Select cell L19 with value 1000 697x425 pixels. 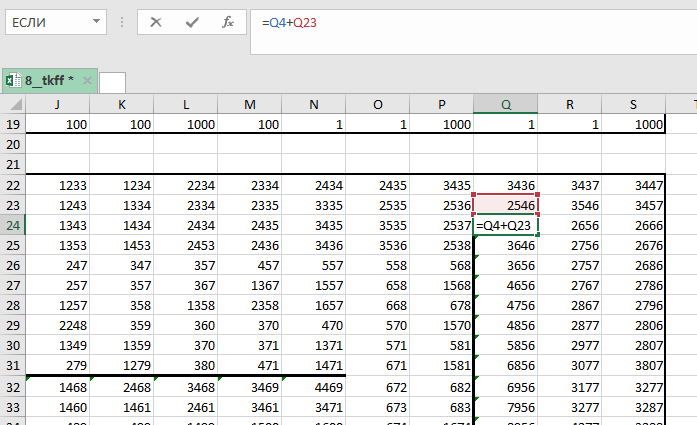pyautogui.click(x=185, y=124)
